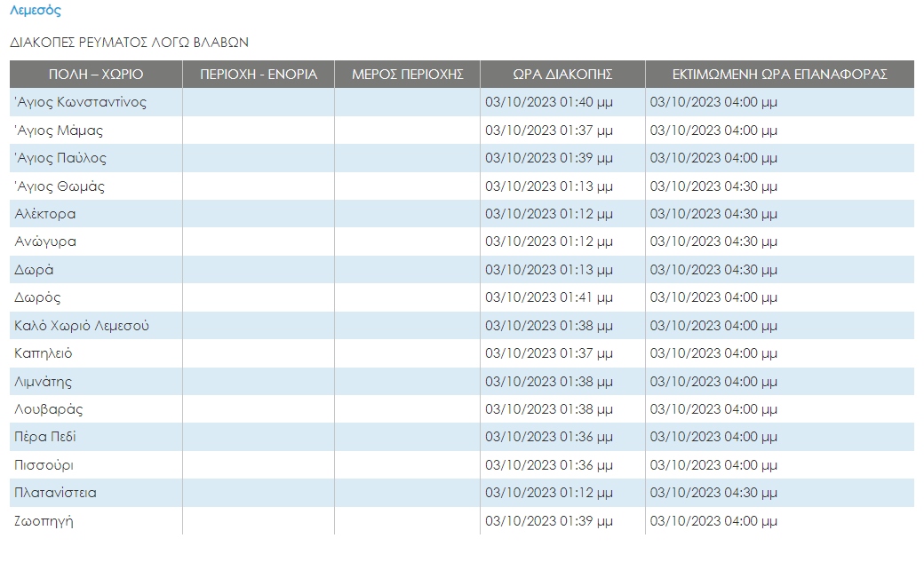This screenshot has width=924, height=562.
Task: Click restoration time 04:00 μμ for Δωρός
Action: 713,297
